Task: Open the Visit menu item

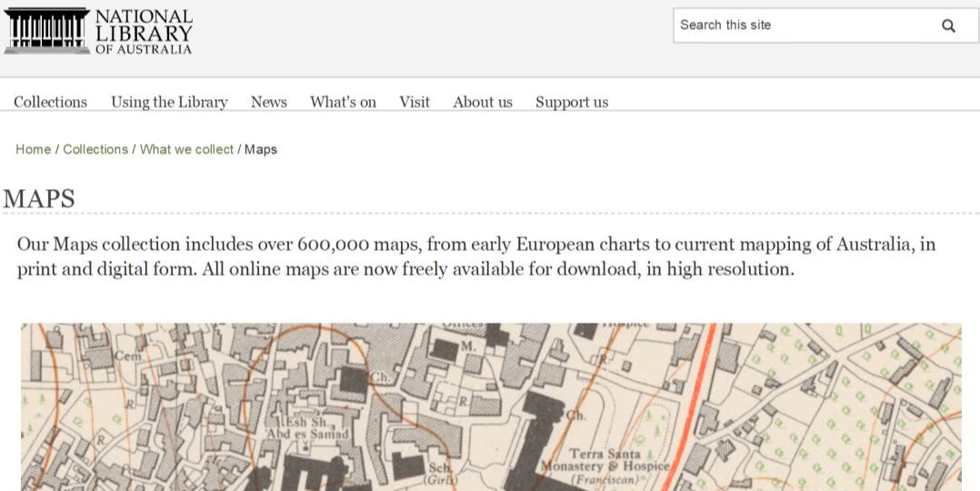Action: [x=415, y=102]
